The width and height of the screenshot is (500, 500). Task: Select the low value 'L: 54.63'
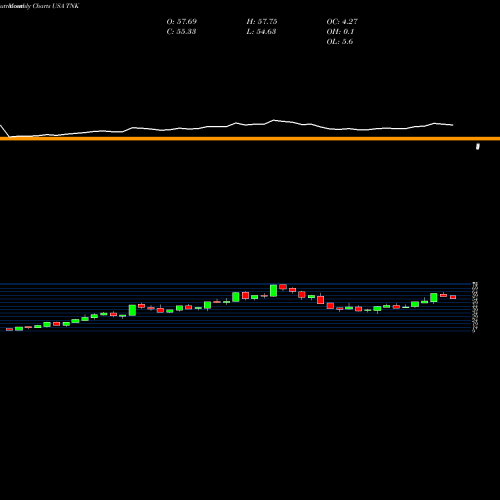261,31
